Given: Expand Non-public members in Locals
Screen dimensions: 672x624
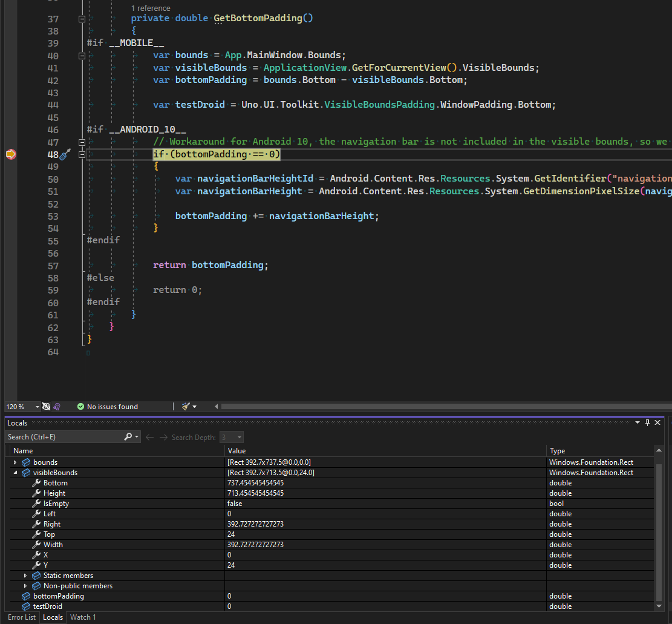Looking at the screenshot, I should click(25, 585).
